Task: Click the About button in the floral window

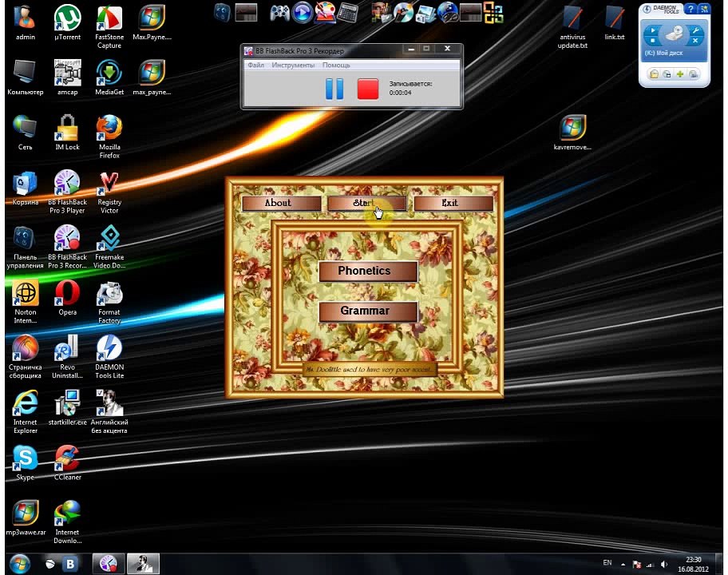Action: pyautogui.click(x=281, y=203)
